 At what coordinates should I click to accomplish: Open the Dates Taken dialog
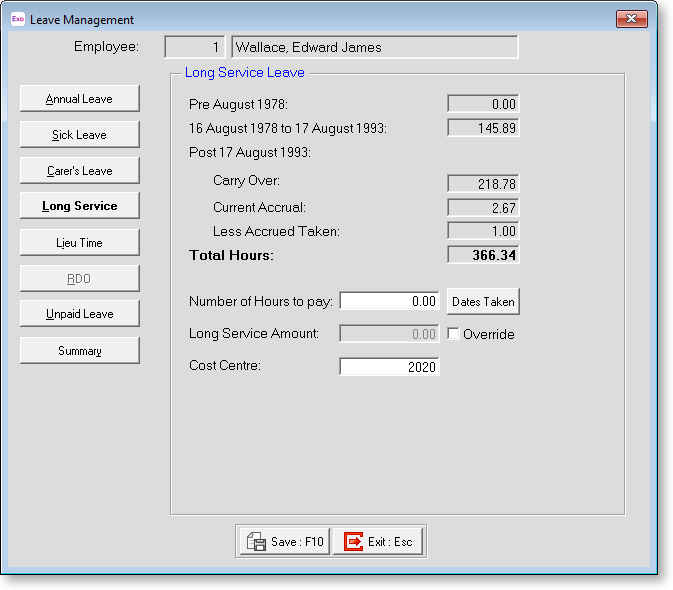(483, 301)
